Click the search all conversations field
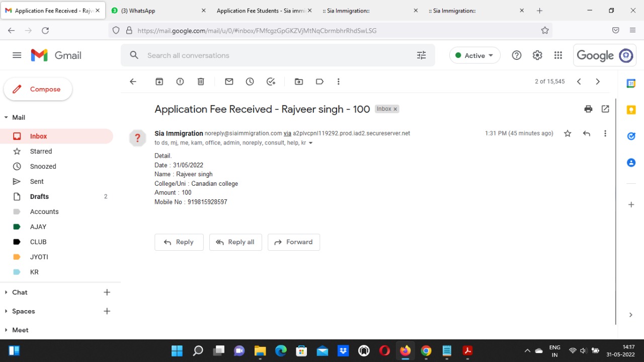The width and height of the screenshot is (644, 362). point(277,55)
